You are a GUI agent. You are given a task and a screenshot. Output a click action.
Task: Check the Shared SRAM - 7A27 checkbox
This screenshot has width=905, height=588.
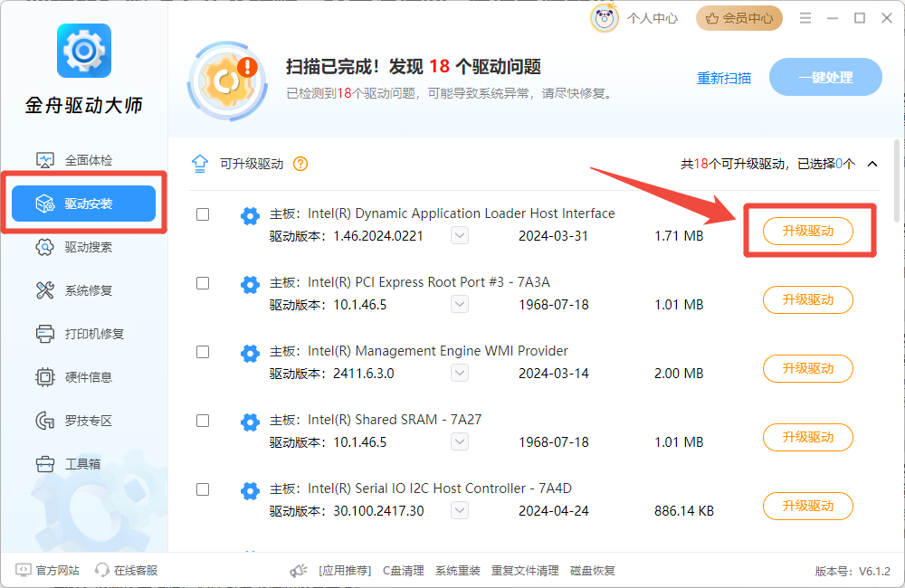click(203, 421)
